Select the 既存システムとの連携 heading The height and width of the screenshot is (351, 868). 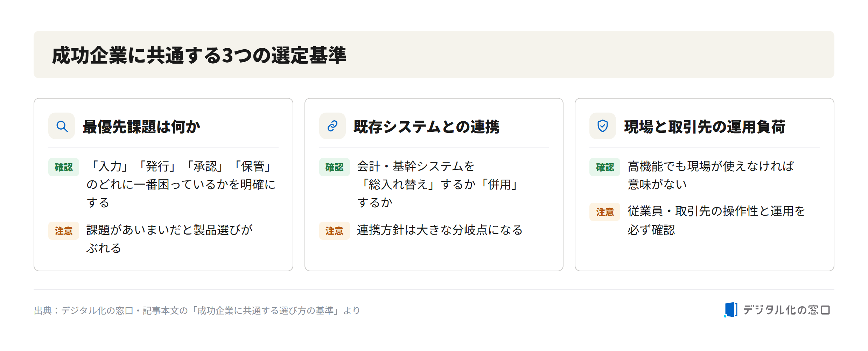(426, 127)
